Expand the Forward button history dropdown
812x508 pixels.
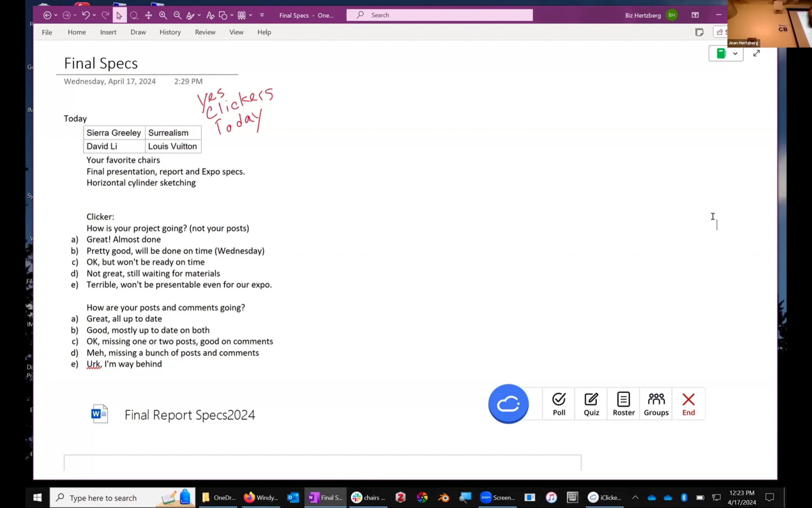coord(75,15)
